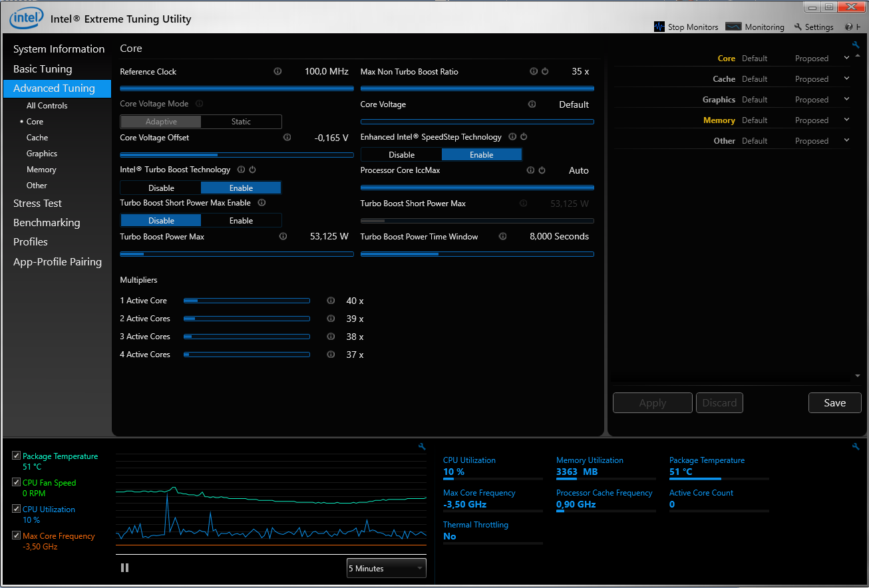Expand the Memory row chevron
The height and width of the screenshot is (588, 869).
tap(846, 120)
